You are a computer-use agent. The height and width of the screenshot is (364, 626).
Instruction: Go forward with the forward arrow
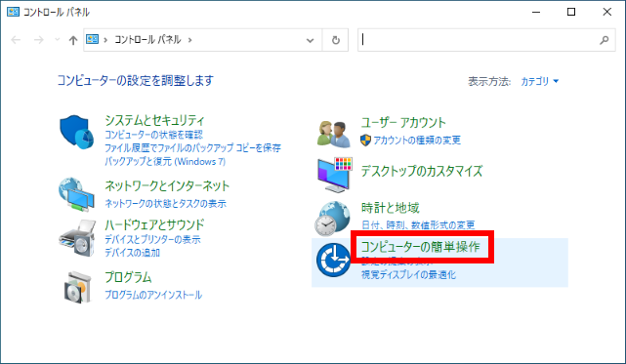point(39,40)
